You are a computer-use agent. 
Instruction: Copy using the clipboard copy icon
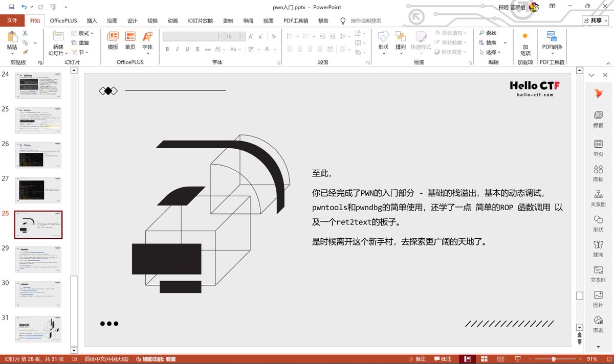[x=25, y=42]
